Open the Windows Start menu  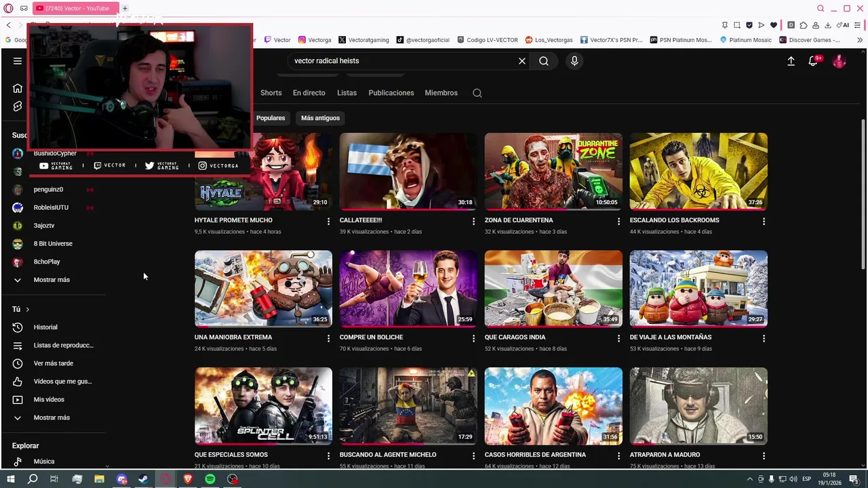[10, 479]
